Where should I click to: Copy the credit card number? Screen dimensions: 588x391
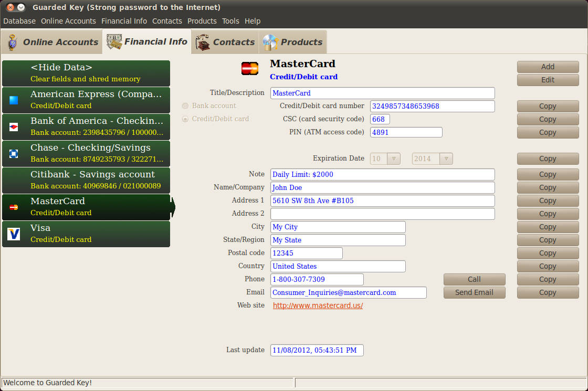tap(548, 106)
